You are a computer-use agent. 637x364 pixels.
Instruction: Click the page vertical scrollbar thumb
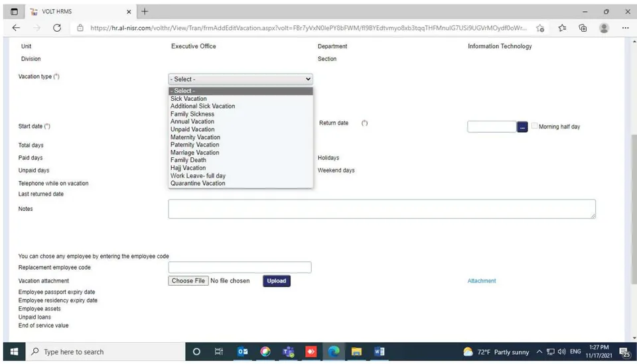click(x=634, y=209)
